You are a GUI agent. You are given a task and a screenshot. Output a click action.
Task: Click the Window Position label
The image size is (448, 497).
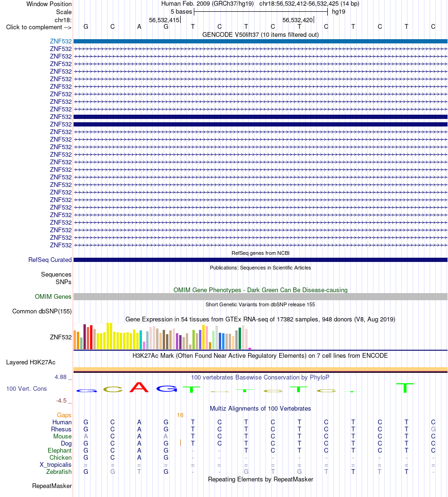[49, 4]
